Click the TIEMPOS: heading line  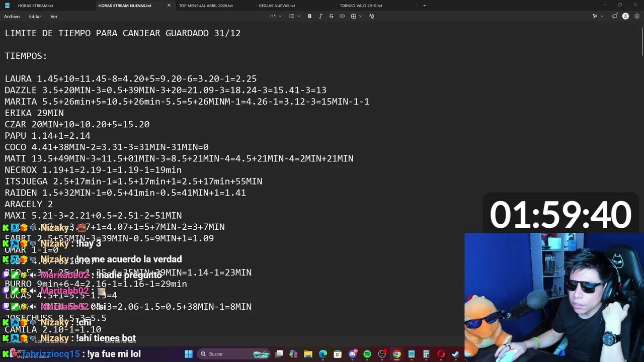[26, 56]
